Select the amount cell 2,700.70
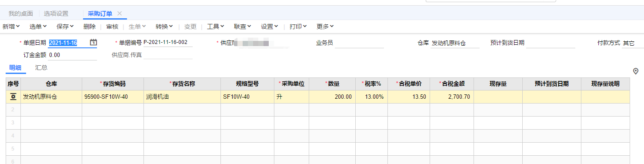The image size is (644, 164). click(x=452, y=97)
